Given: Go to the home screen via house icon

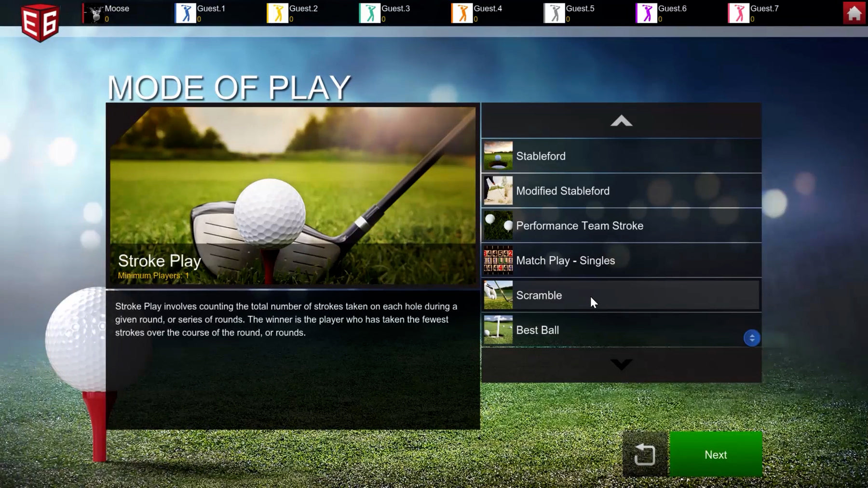Looking at the screenshot, I should pos(854,13).
